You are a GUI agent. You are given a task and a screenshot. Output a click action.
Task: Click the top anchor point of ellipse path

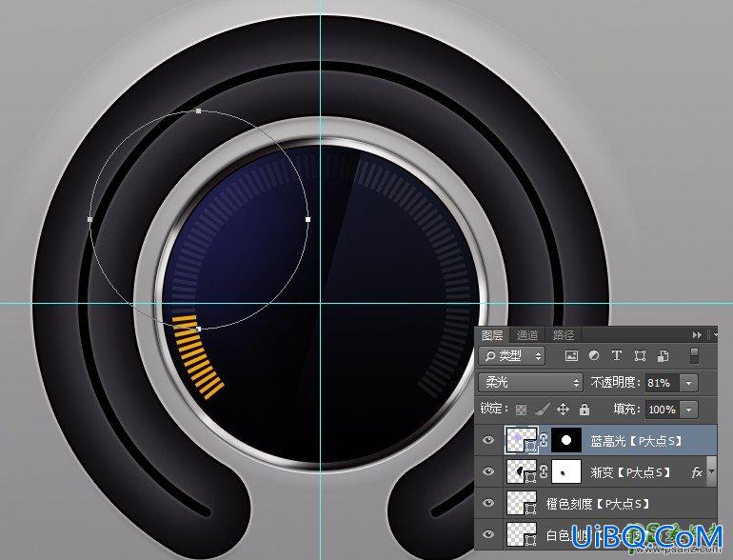point(199,110)
